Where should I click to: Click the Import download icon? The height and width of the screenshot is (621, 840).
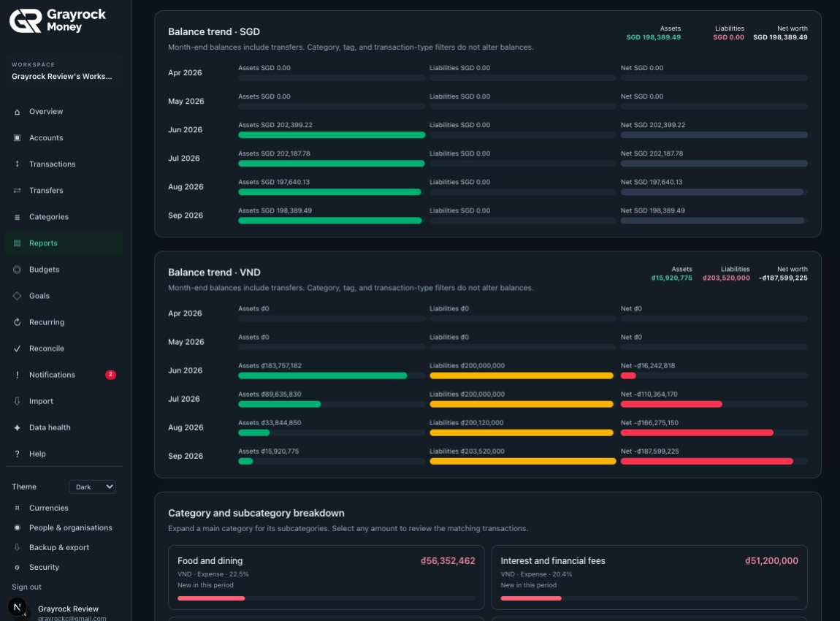[x=17, y=401]
